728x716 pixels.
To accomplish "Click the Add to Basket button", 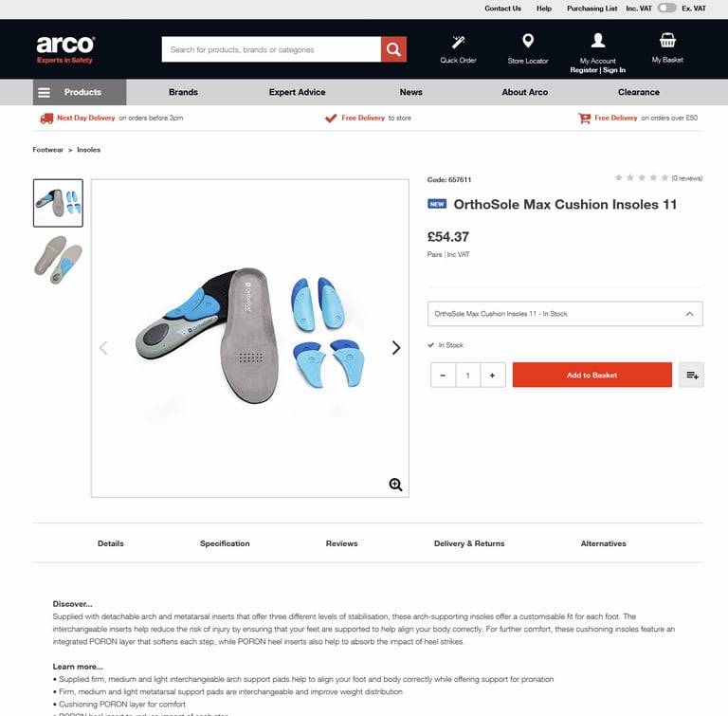I will (x=591, y=375).
